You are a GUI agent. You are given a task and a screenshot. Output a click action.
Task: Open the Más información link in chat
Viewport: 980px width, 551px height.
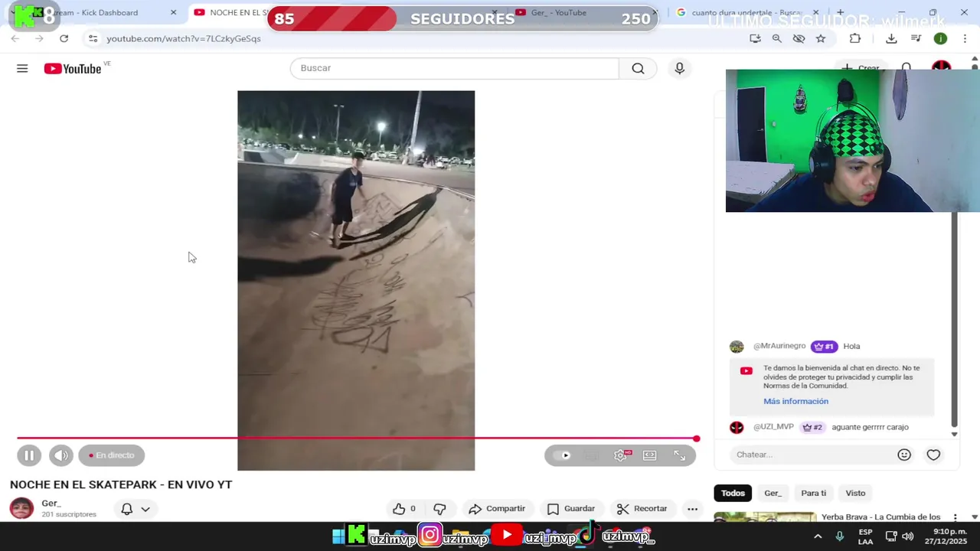(795, 401)
